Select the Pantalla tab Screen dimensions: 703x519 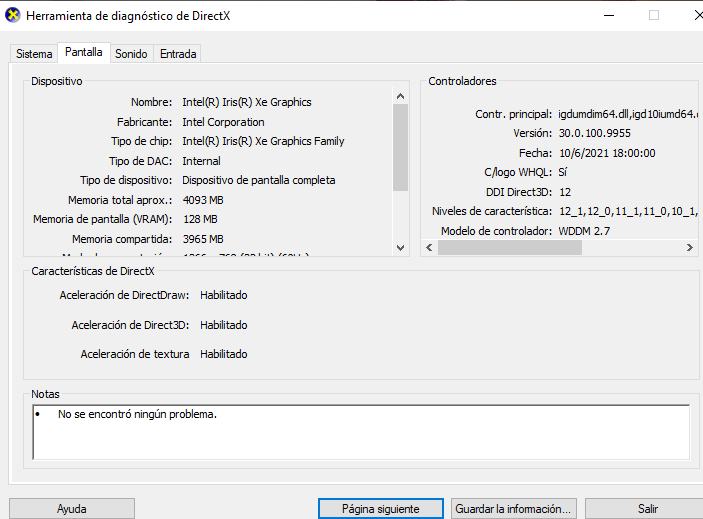tap(83, 52)
